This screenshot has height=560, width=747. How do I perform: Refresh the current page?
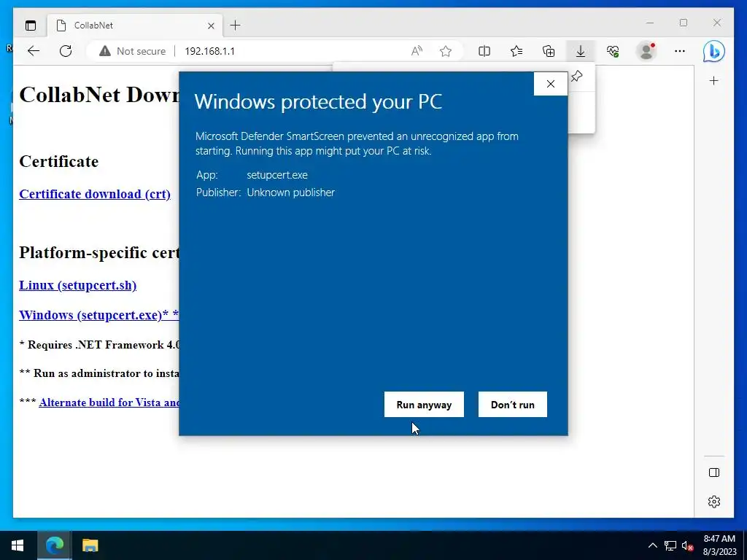(x=66, y=51)
